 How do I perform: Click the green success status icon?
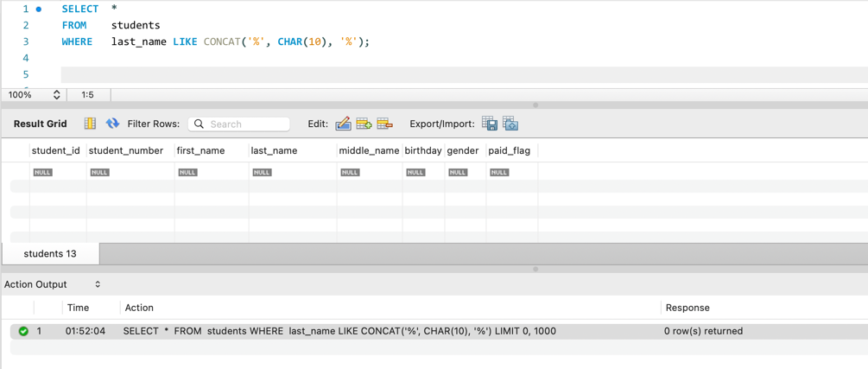point(23,331)
